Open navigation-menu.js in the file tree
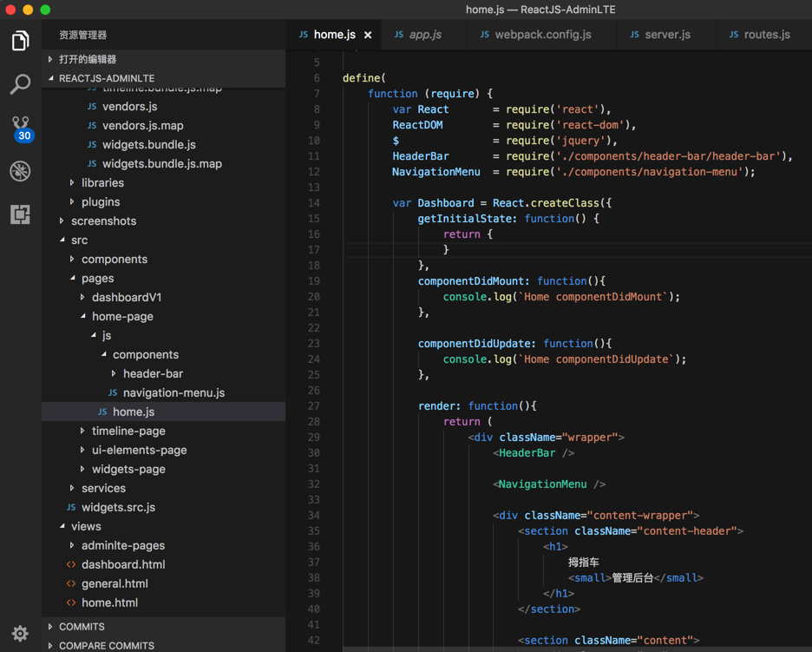 point(174,392)
